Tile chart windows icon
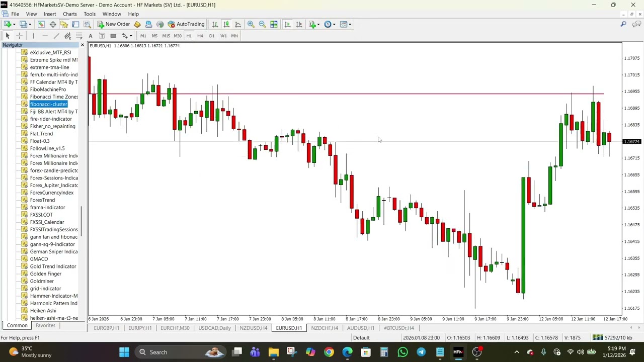This screenshot has height=362, width=644. (274, 24)
